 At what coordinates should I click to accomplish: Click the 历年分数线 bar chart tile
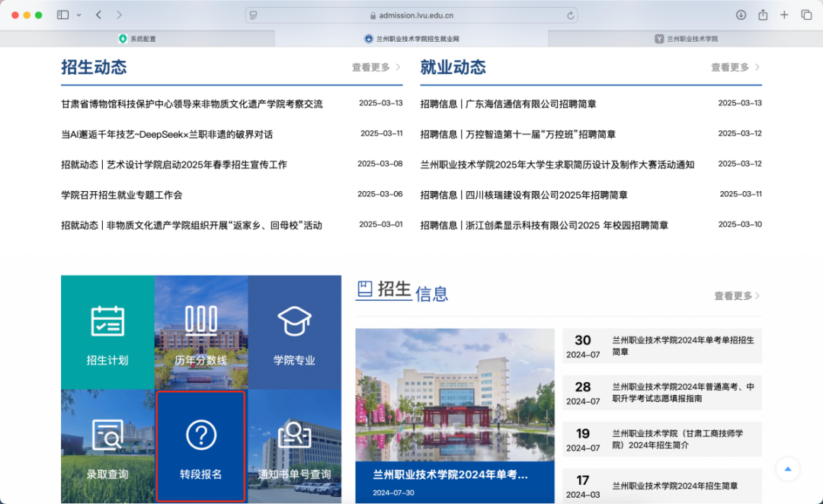(x=201, y=333)
